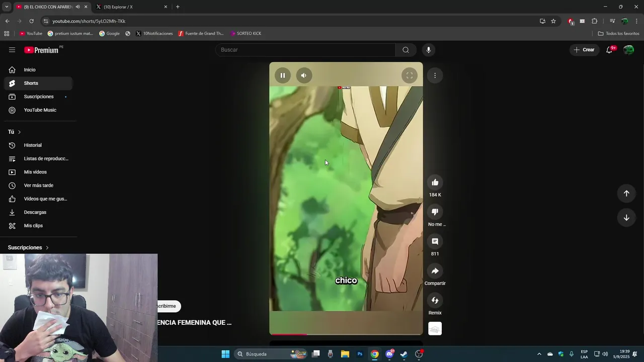The image size is (644, 362).
Task: Open the Chrome extensions puzzle menu
Action: pyautogui.click(x=595, y=21)
